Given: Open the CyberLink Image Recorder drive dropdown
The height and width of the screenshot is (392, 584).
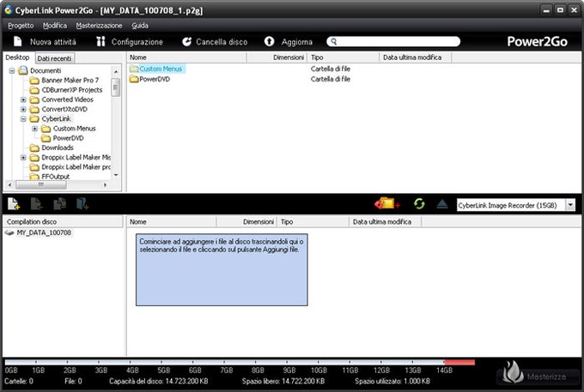Looking at the screenshot, I should [x=570, y=205].
